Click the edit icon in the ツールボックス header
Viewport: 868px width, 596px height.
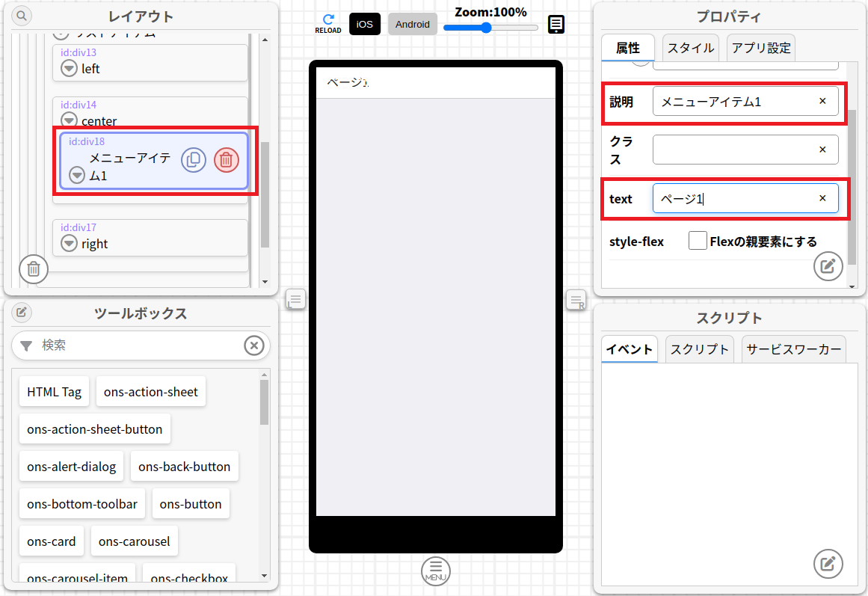tap(22, 312)
